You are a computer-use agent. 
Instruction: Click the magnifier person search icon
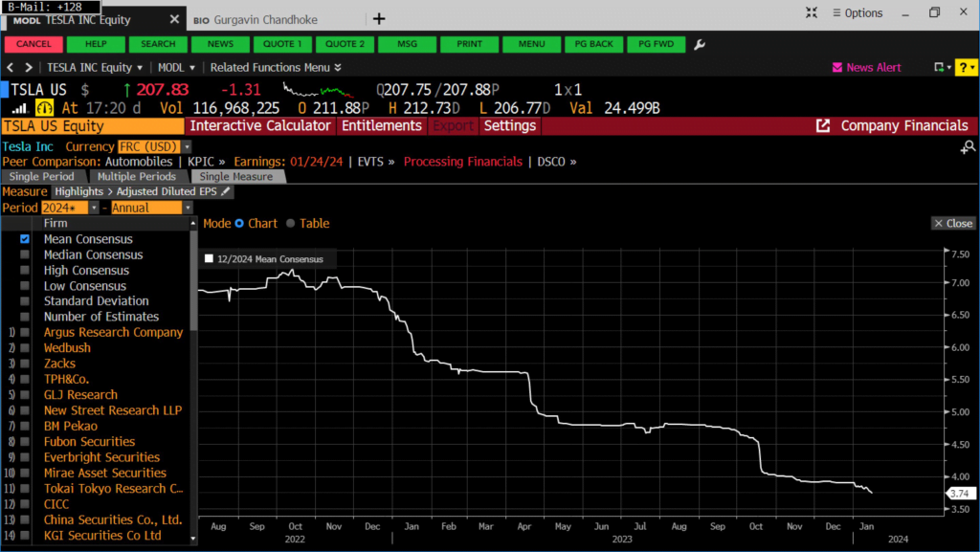click(969, 147)
